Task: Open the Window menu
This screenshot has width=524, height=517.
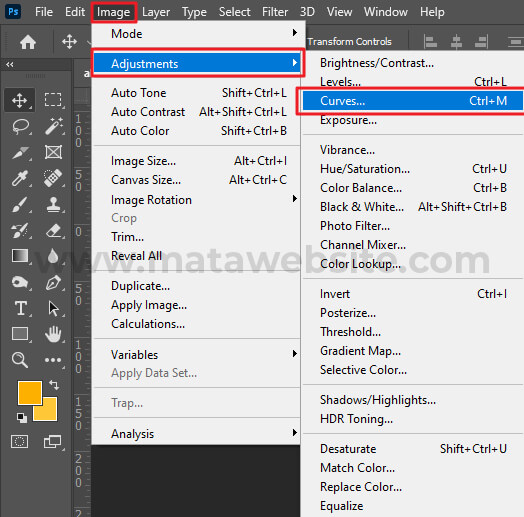Action: (386, 12)
